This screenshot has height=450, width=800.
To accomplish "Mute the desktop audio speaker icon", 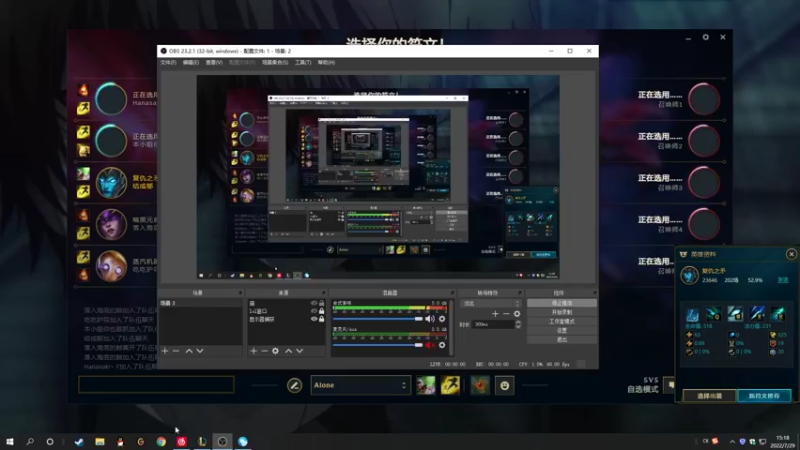I will point(430,319).
